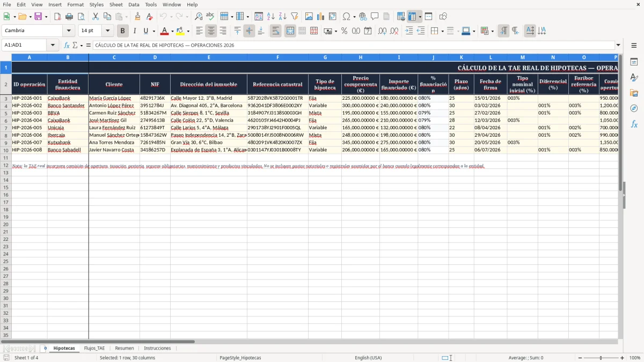Click the Cut scissors icon

click(x=96, y=17)
